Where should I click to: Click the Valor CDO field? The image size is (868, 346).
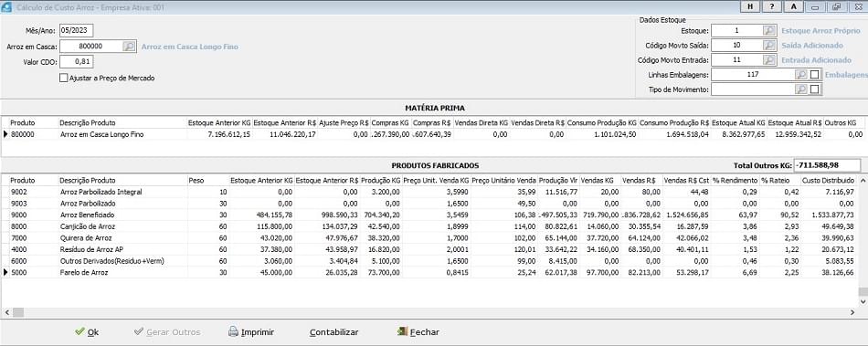77,62
